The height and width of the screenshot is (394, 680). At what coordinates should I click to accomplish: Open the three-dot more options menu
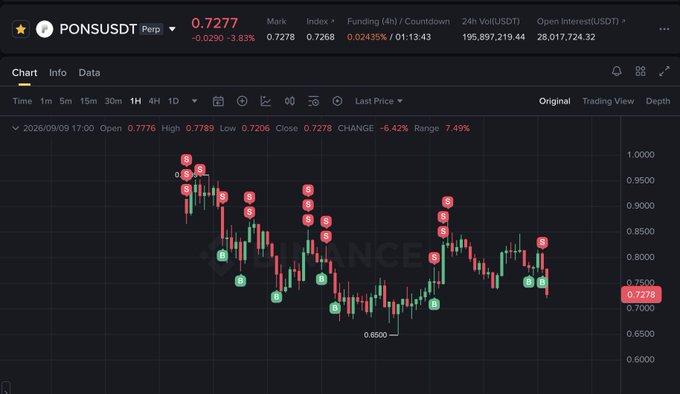click(x=664, y=29)
